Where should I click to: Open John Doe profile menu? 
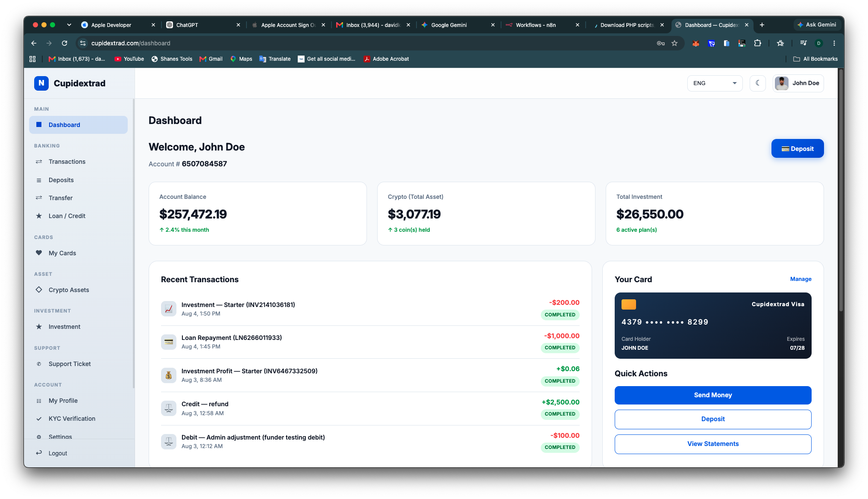point(798,83)
